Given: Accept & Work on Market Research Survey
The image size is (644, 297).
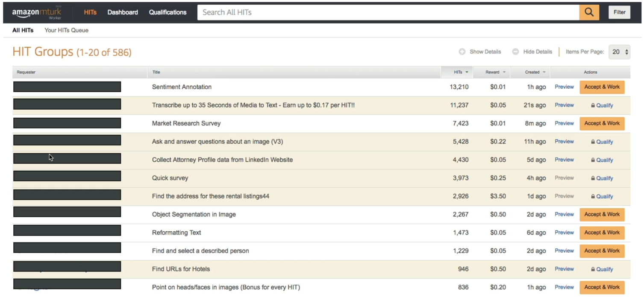Looking at the screenshot, I should (x=602, y=123).
